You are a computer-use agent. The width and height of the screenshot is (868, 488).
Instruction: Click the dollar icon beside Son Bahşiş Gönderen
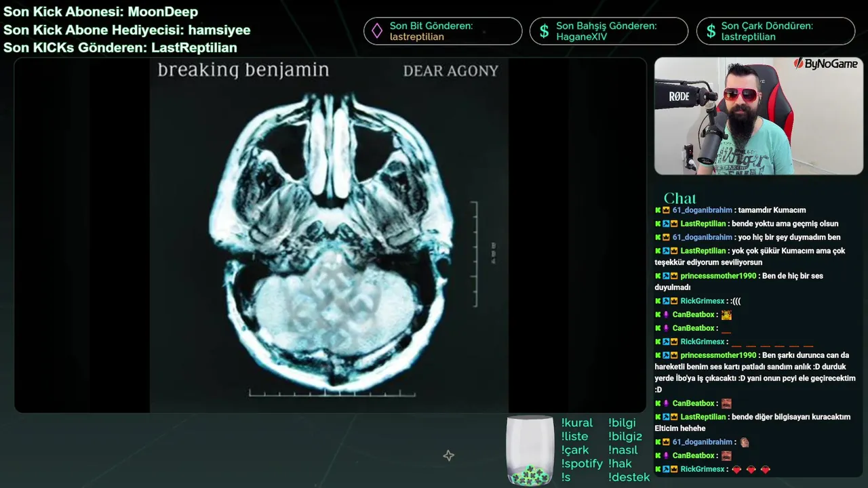[x=544, y=31]
